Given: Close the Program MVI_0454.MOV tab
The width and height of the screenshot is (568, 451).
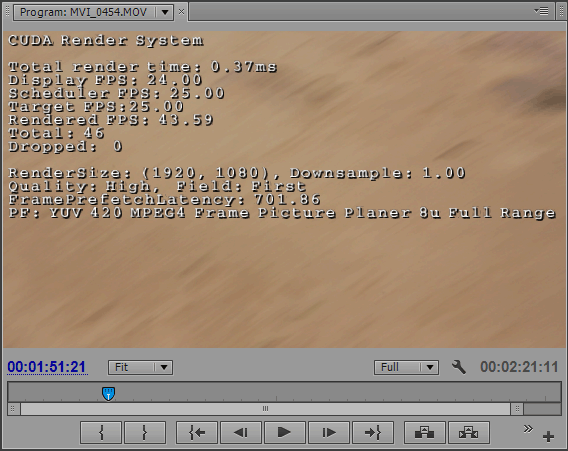Looking at the screenshot, I should (x=181, y=12).
